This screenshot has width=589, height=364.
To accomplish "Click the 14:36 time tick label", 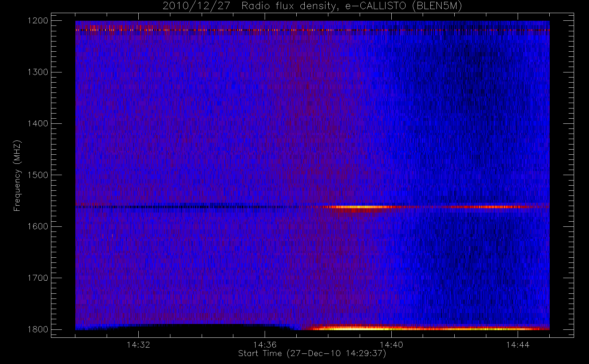I will coord(265,345).
